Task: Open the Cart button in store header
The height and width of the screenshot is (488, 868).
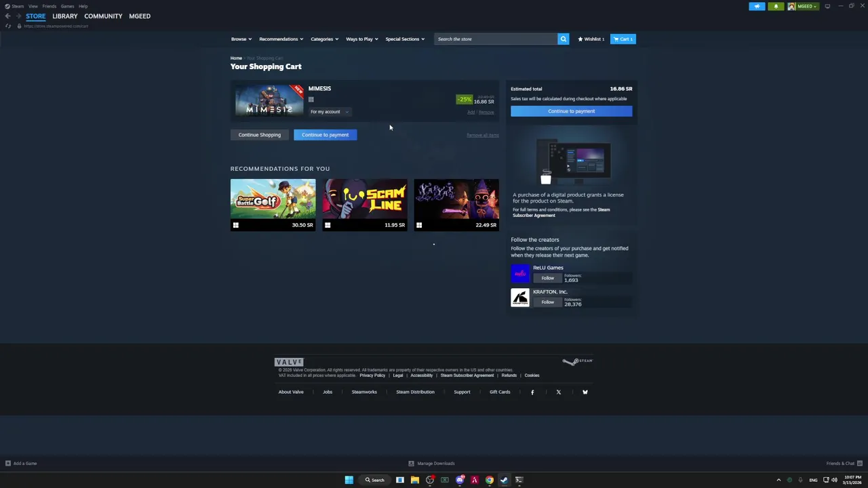Action: (x=623, y=39)
